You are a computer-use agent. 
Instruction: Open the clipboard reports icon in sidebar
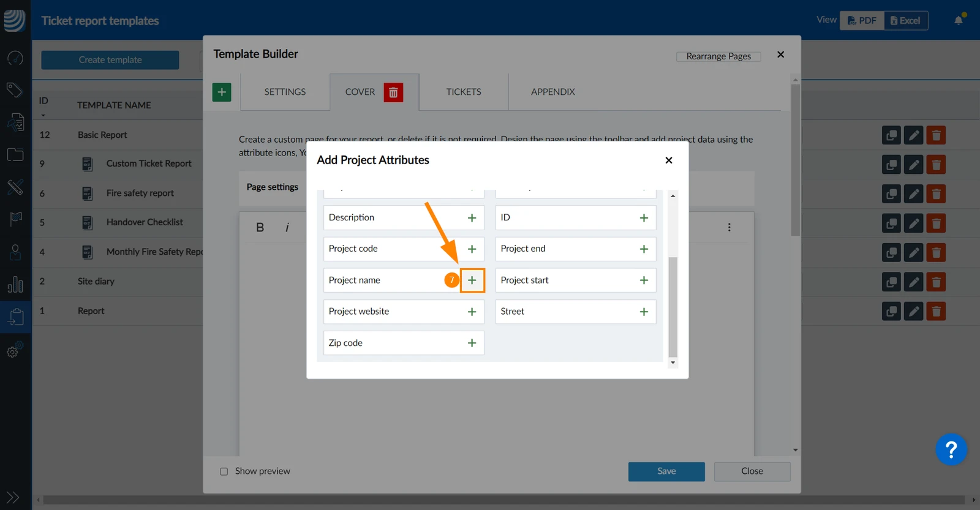point(15,317)
